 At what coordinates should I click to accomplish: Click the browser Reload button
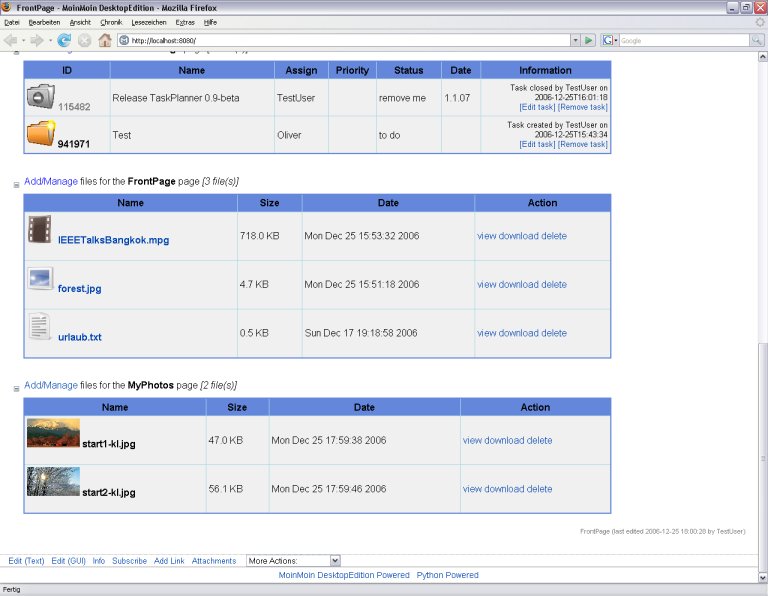click(x=64, y=40)
